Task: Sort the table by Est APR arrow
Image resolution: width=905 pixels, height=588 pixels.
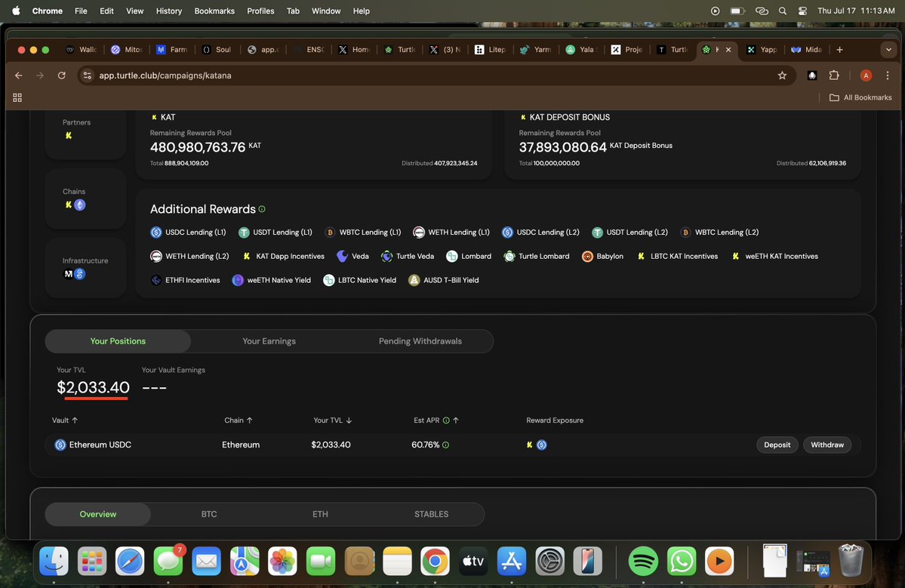Action: (456, 420)
